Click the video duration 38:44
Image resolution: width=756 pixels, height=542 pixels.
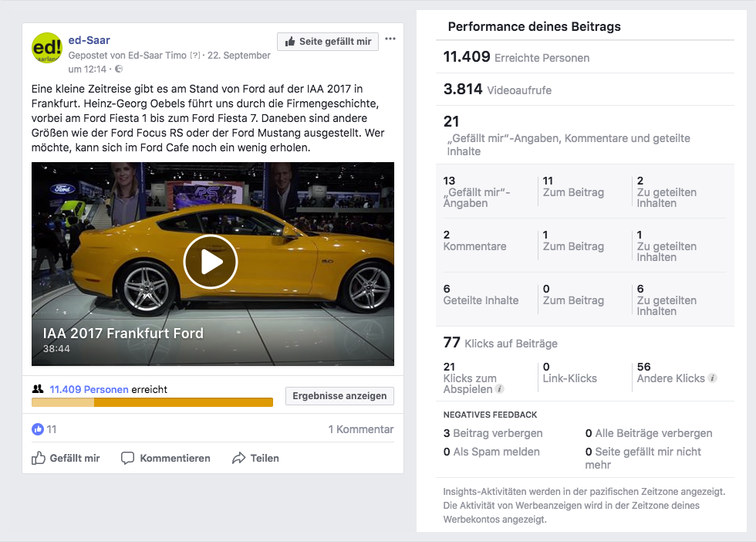(56, 348)
